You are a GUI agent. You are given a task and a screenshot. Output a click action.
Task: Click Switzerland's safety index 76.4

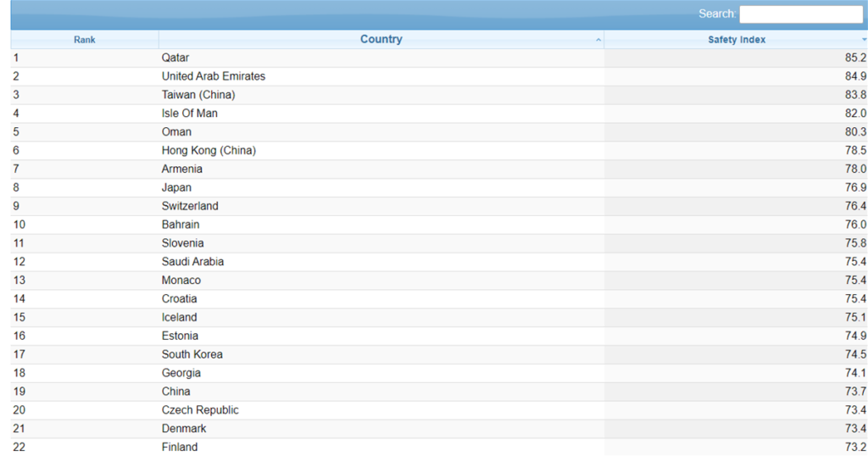(x=855, y=206)
